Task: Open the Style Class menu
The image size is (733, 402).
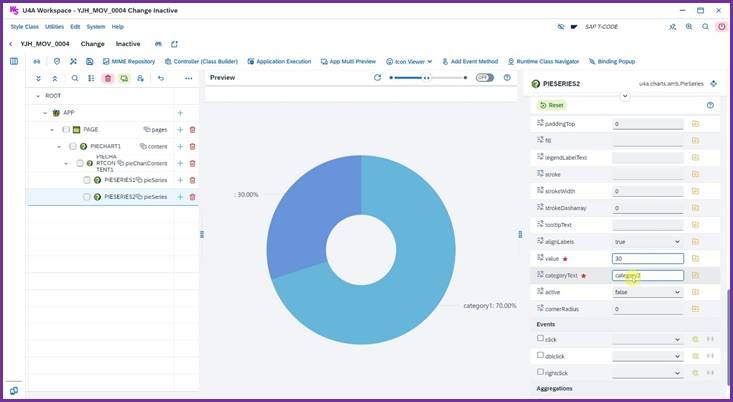Action: point(25,27)
